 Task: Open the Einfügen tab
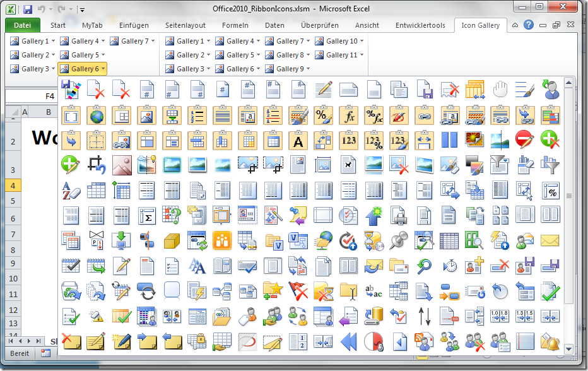click(134, 25)
